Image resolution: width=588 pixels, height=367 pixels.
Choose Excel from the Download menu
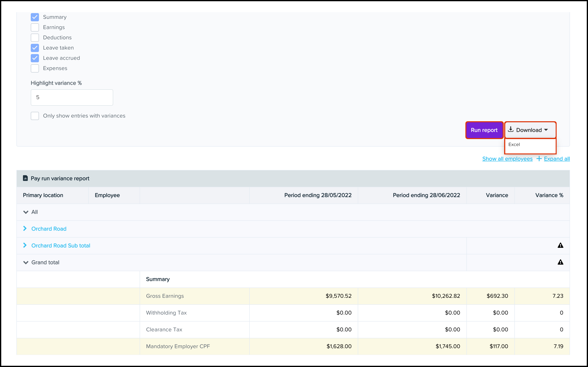click(514, 145)
